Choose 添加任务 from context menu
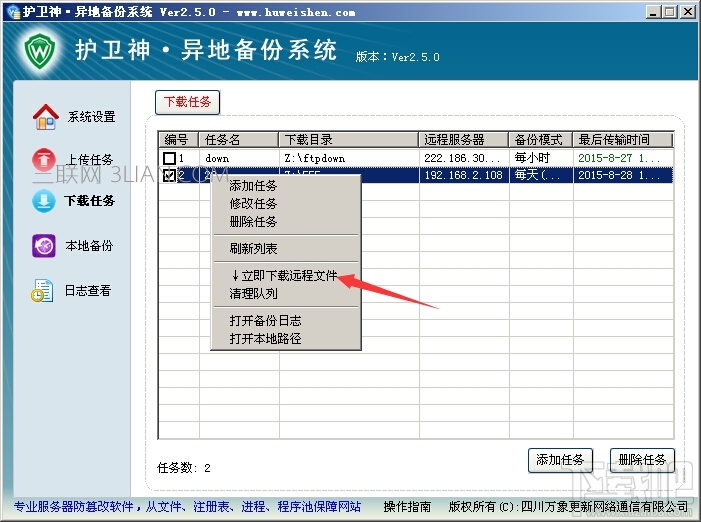Viewport: 701px width, 522px height. tap(253, 185)
